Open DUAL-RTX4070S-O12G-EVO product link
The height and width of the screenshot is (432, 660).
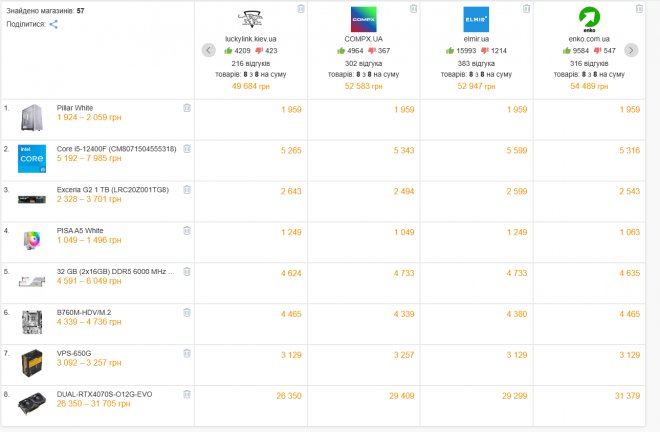106,393
